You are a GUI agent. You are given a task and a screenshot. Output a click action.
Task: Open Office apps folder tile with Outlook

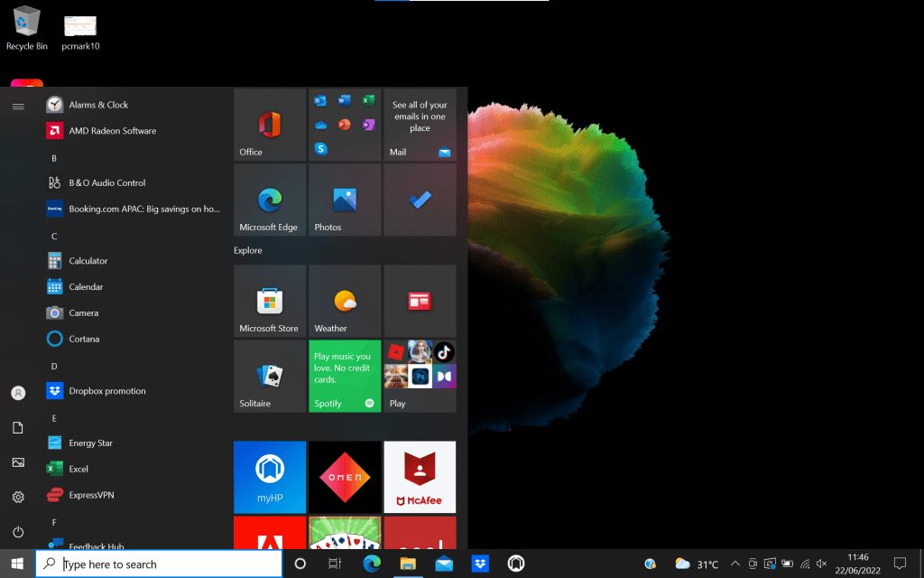click(x=345, y=125)
